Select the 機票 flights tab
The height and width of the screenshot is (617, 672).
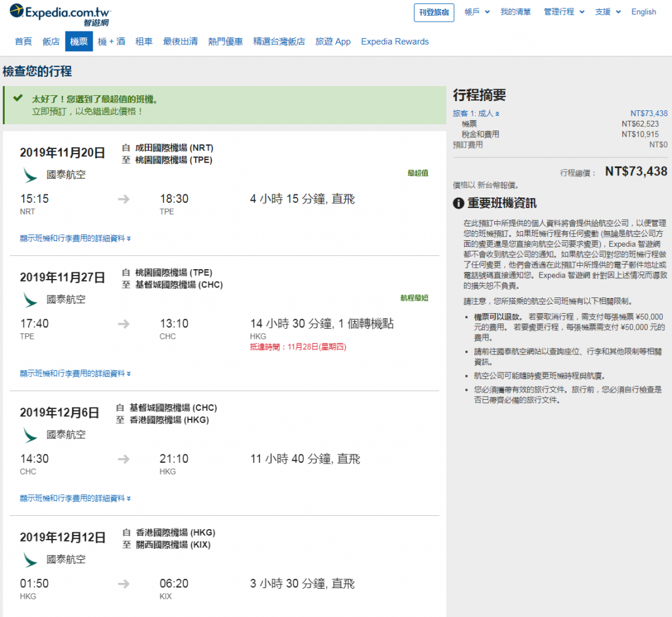pyautogui.click(x=79, y=41)
